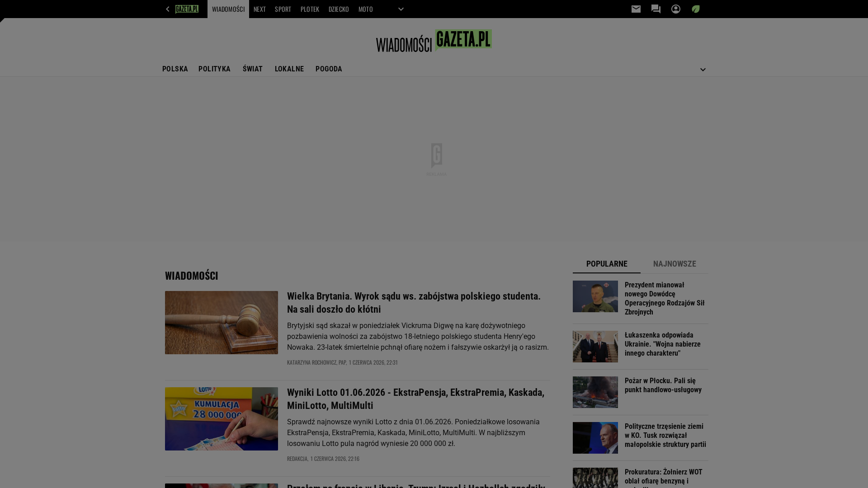Go to the Pogoda section
The width and height of the screenshot is (868, 488).
(329, 69)
